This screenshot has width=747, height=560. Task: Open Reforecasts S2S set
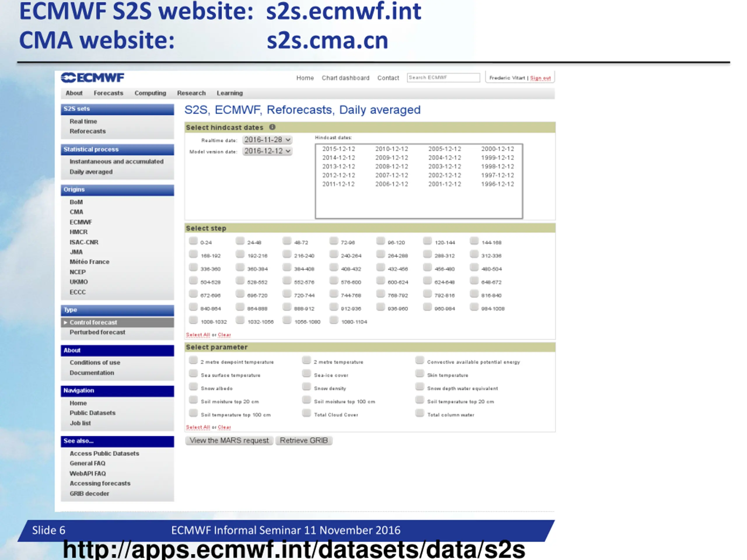88,131
